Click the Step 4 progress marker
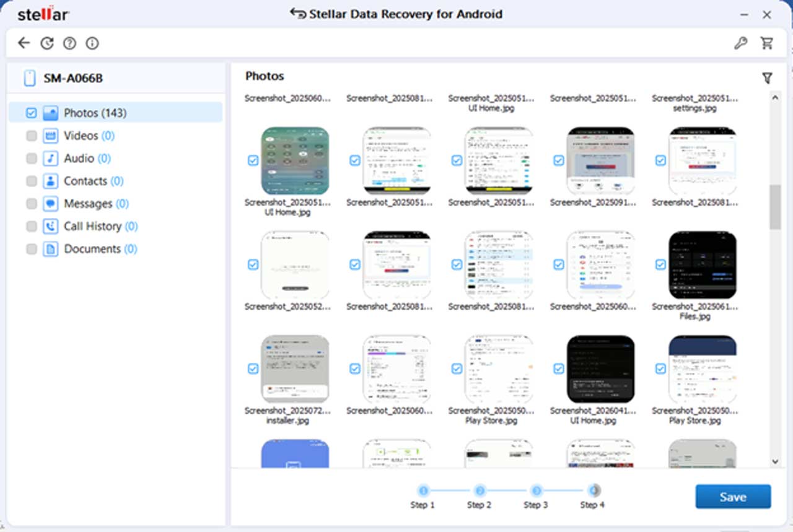 594,491
